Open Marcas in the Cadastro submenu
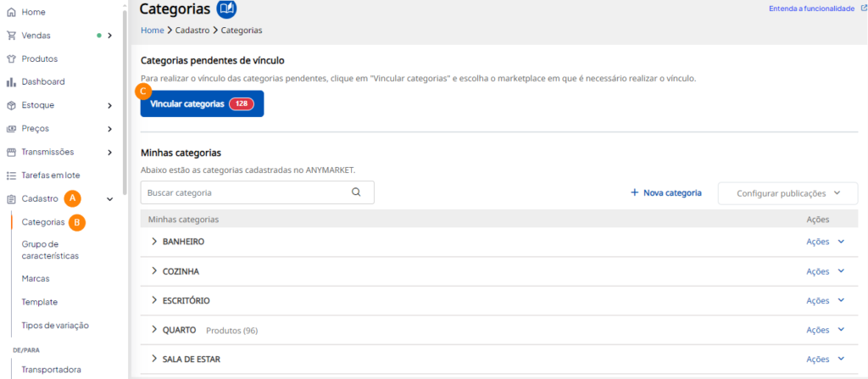 coord(36,279)
